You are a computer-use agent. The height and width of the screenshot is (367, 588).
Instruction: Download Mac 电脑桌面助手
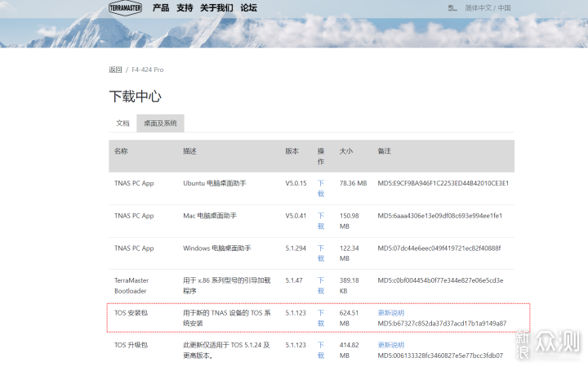coord(321,221)
